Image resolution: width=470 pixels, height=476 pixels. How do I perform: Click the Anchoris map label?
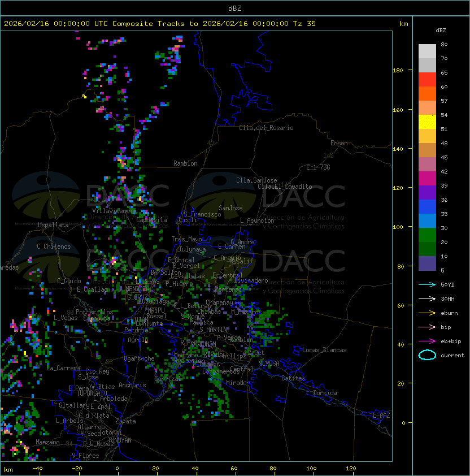tap(132, 385)
